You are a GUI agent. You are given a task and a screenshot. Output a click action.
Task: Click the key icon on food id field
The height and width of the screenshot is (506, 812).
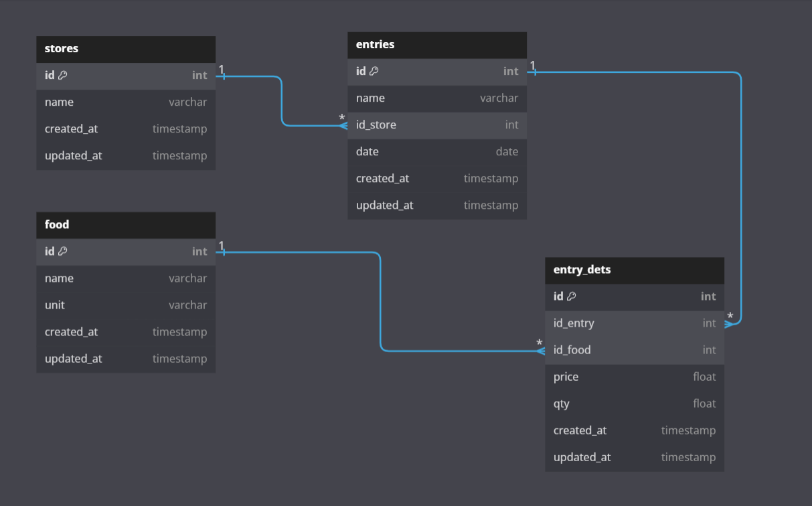click(x=63, y=251)
